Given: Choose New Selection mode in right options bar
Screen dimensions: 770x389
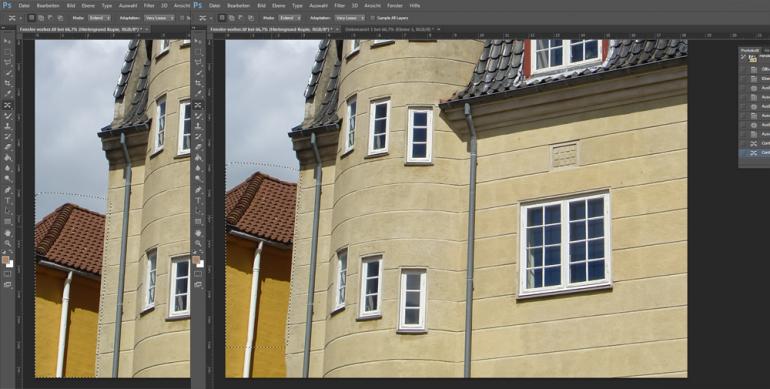Looking at the screenshot, I should [x=222, y=18].
